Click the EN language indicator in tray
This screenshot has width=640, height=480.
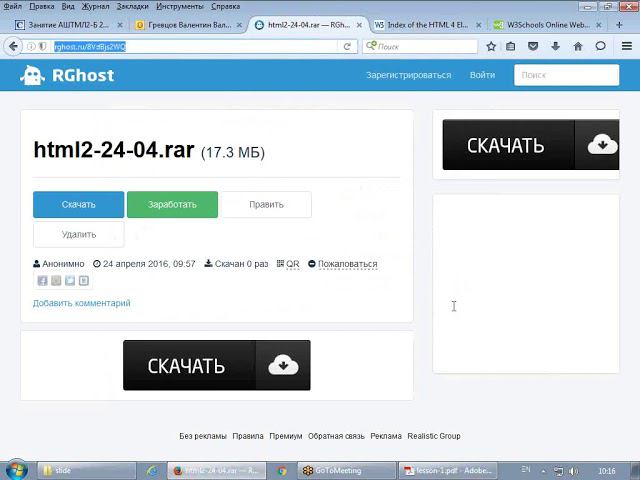(x=526, y=469)
